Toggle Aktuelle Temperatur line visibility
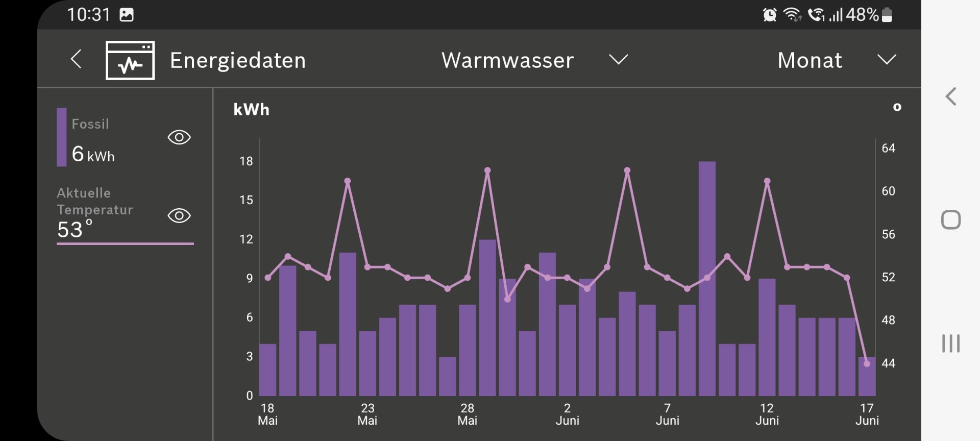The image size is (980, 441). (179, 215)
